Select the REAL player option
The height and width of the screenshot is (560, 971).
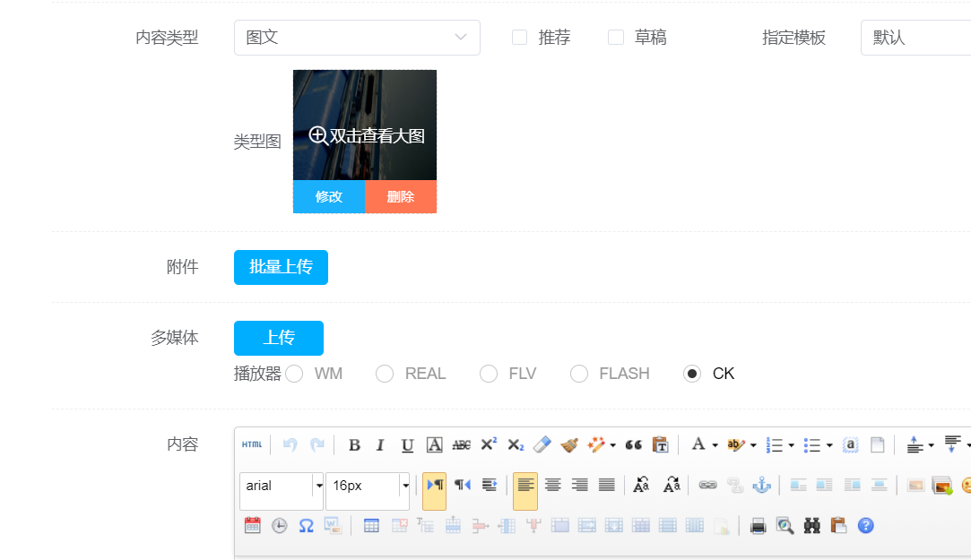click(385, 374)
